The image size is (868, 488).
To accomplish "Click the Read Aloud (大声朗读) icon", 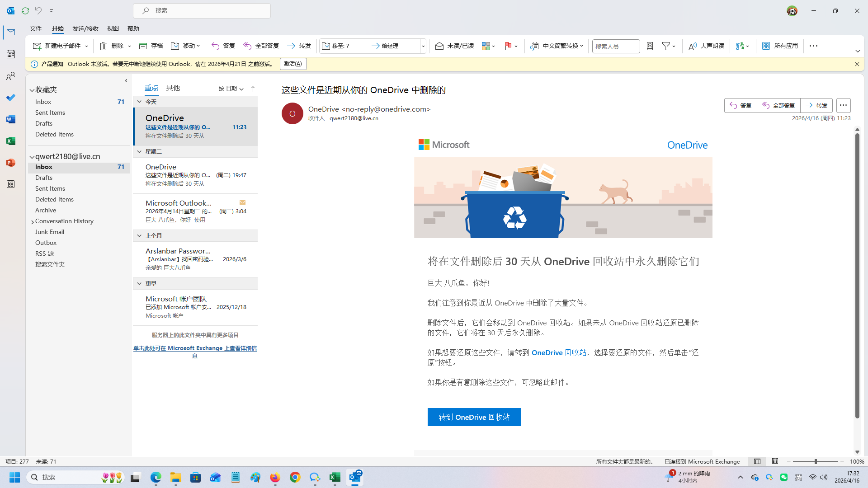I will [706, 46].
